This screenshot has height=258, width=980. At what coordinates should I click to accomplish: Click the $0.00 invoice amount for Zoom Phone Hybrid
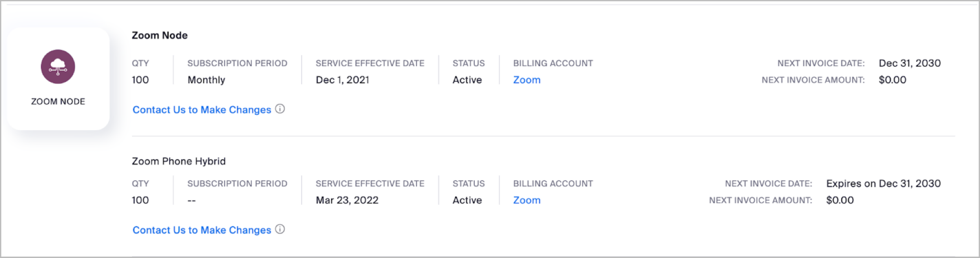coord(839,200)
